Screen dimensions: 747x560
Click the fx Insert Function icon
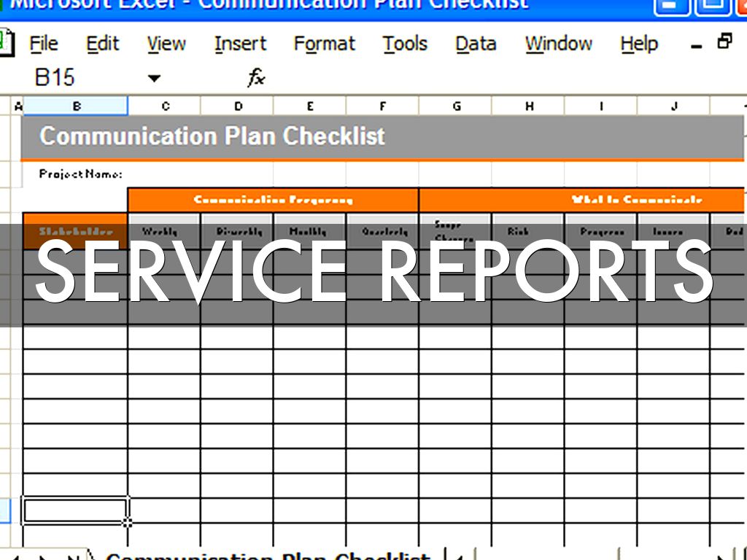point(256,77)
